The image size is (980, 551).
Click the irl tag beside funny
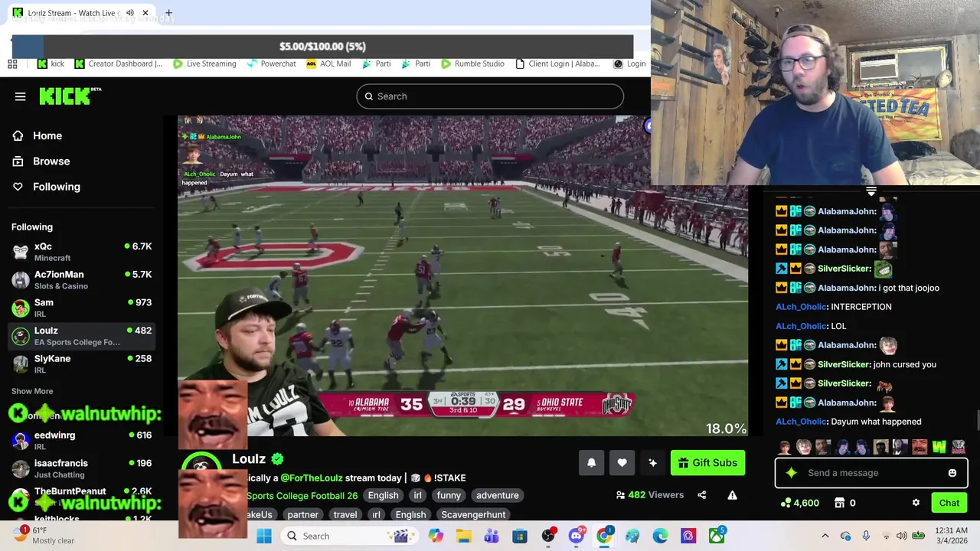(x=417, y=495)
